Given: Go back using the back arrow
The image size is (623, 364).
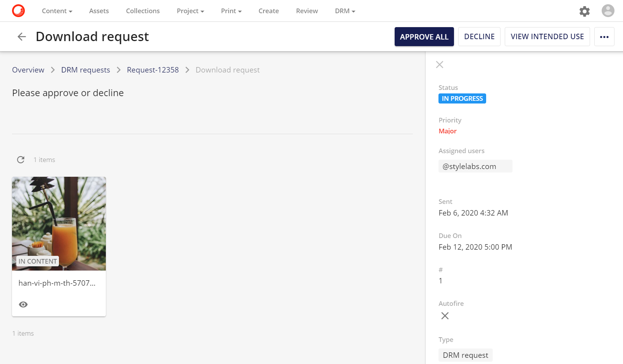Looking at the screenshot, I should [21, 36].
